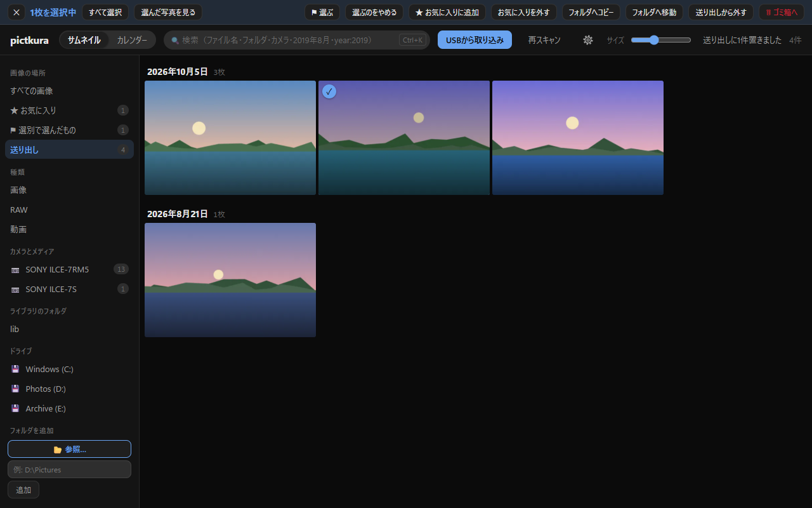Screen dimensions: 812x508
Task: Click 選んだ写真を見る button
Action: tap(168, 12)
